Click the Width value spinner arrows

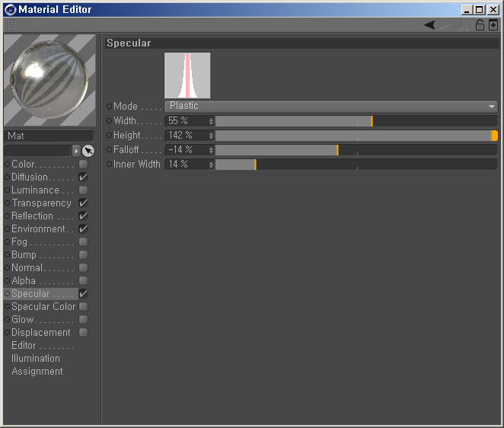tap(211, 121)
